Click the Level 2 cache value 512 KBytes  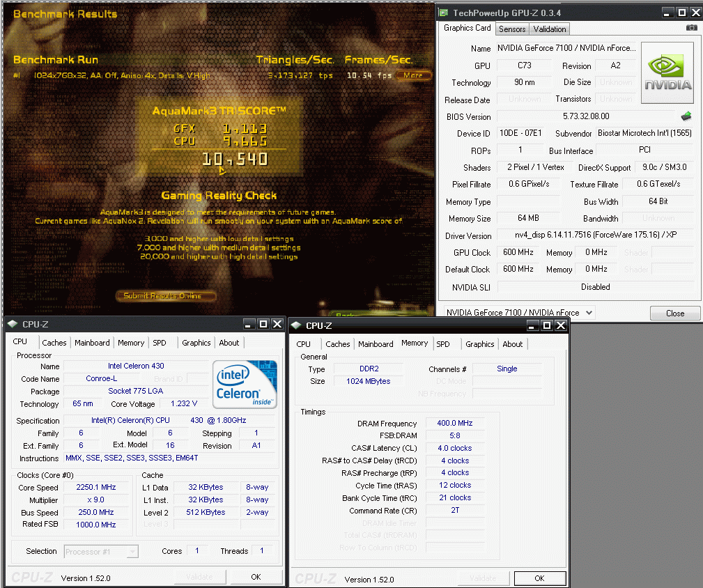206,512
